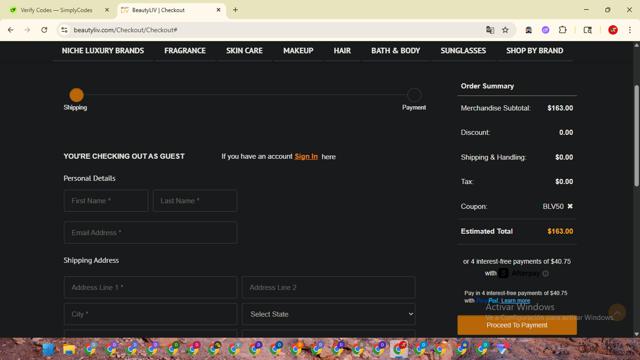Image resolution: width=640 pixels, height=360 pixels.
Task: Click the Order Summary heading
Action: pyautogui.click(x=487, y=86)
